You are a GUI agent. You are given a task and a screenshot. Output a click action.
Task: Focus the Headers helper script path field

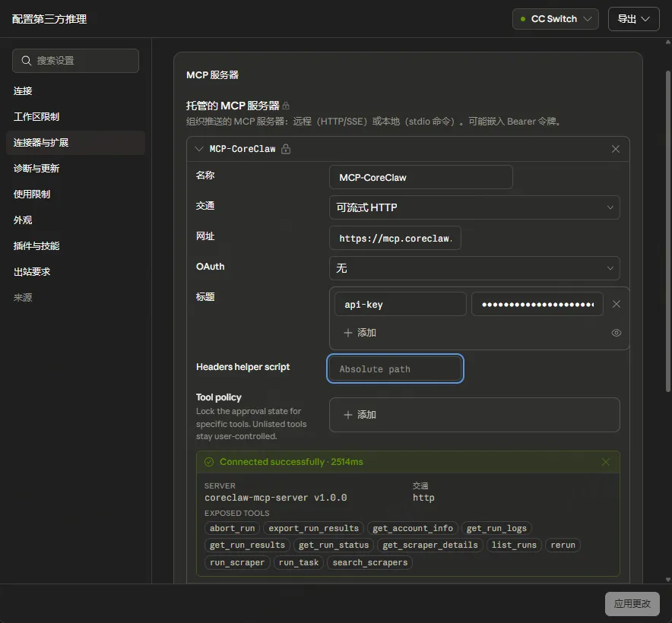[395, 368]
